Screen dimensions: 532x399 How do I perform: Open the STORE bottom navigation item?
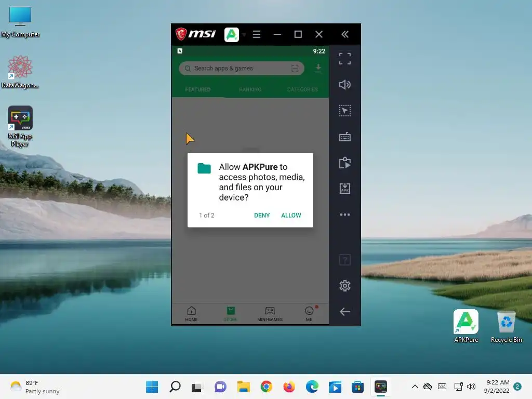(x=230, y=314)
